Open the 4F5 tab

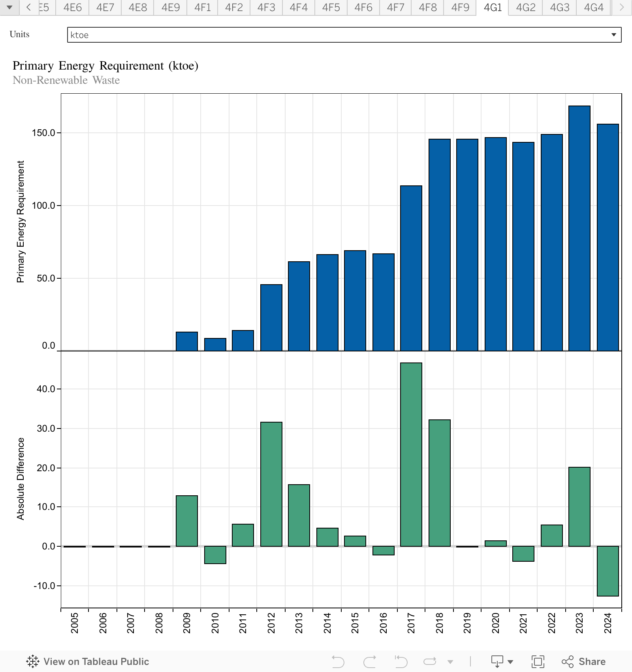331,8
